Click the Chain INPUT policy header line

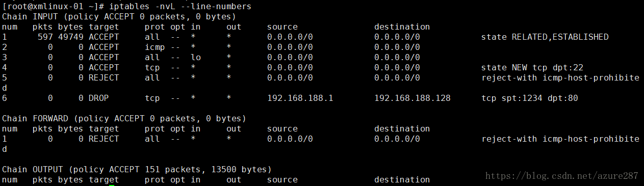(119, 17)
